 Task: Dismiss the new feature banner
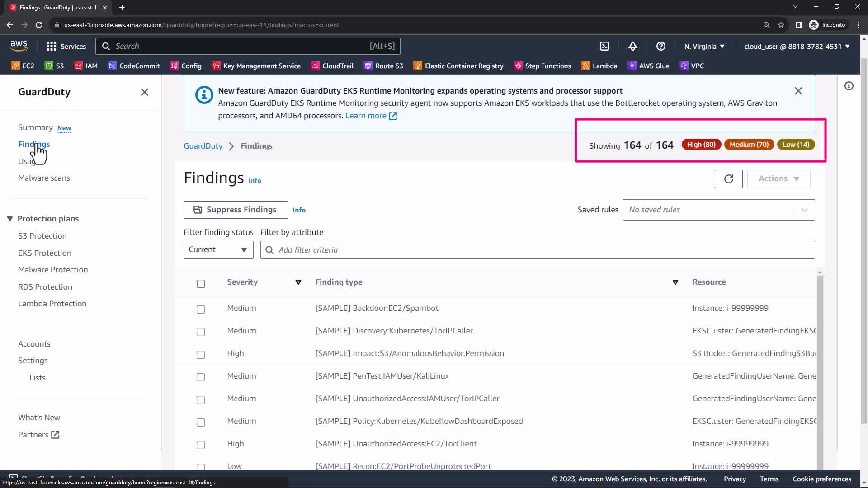798,91
